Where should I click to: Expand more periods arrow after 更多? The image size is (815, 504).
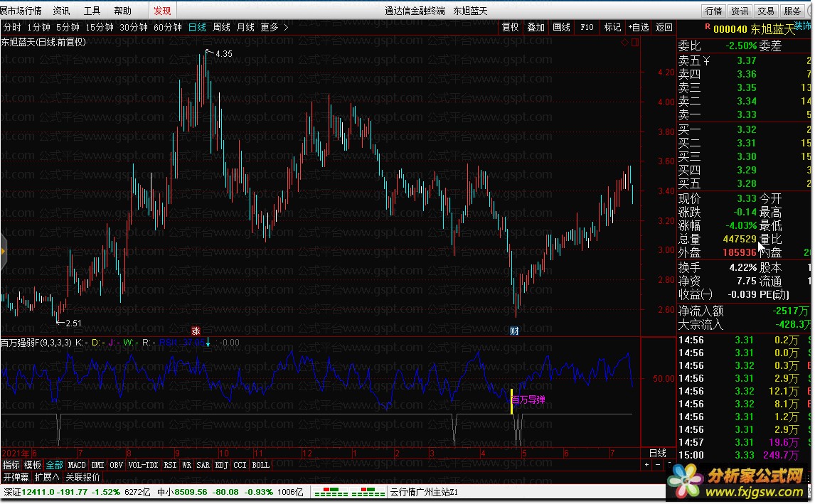(286, 27)
